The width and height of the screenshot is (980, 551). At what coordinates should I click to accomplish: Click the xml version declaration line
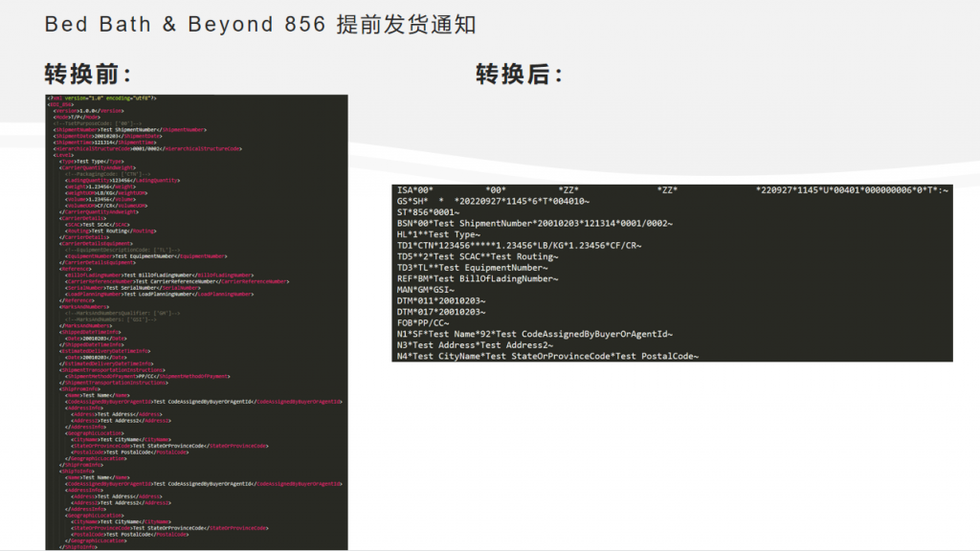click(102, 99)
